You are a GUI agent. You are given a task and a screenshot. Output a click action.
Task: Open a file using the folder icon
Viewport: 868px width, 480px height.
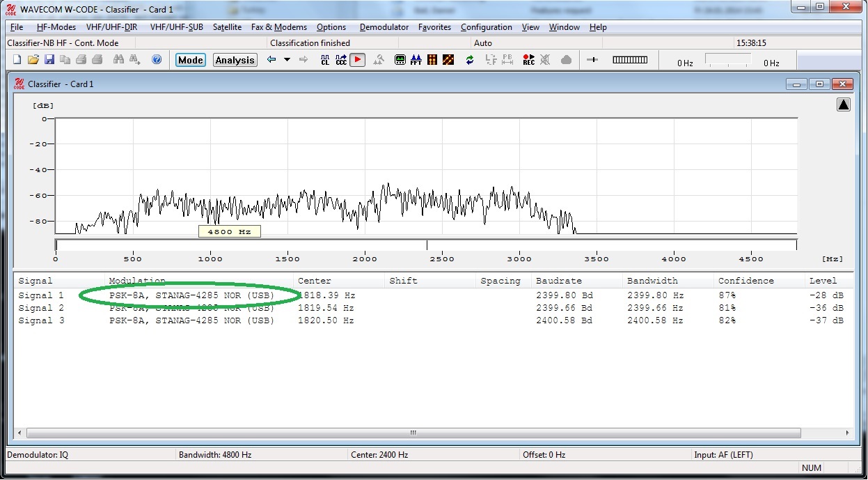coord(33,60)
